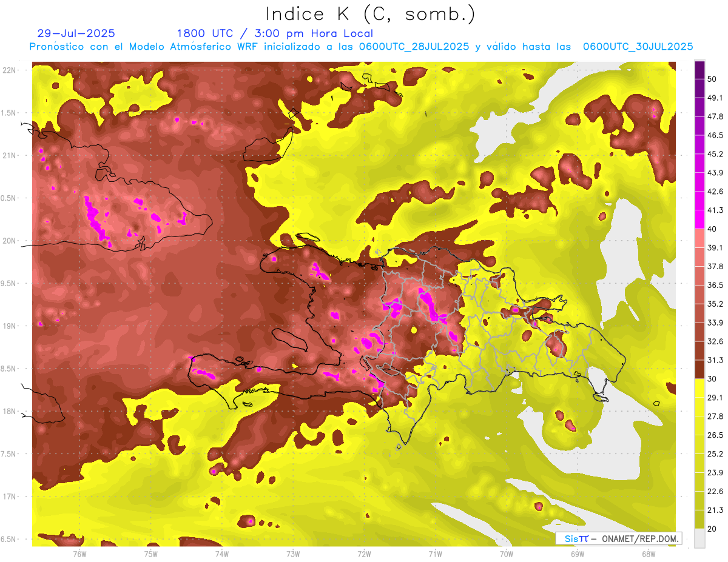Image resolution: width=728 pixels, height=562 pixels.
Task: Click the "71W" longitude label
Action: 435,554
